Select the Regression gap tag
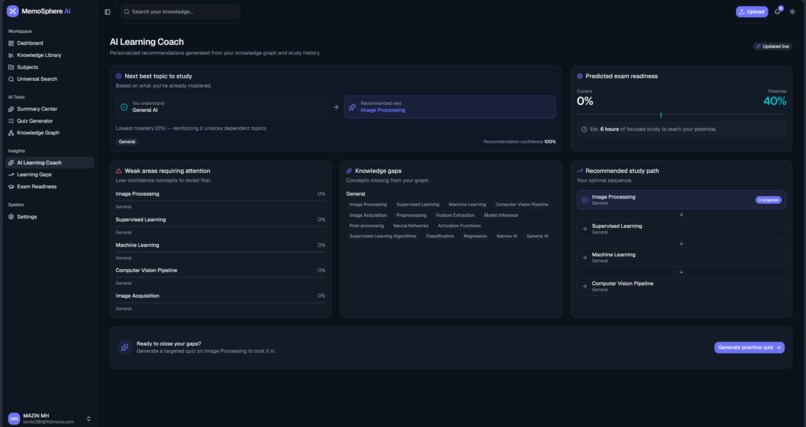This screenshot has width=806, height=427. (x=475, y=236)
